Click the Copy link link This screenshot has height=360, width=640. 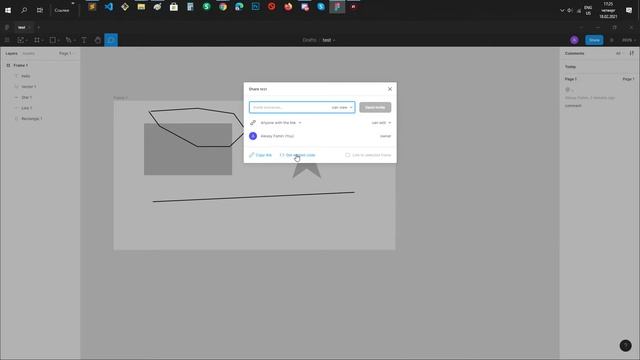pyautogui.click(x=260, y=155)
